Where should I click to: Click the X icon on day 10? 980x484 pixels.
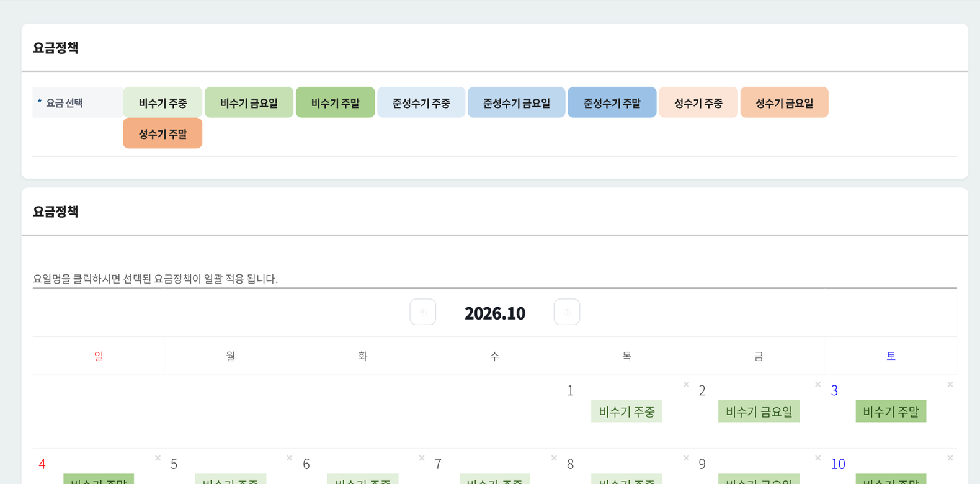pyautogui.click(x=950, y=458)
